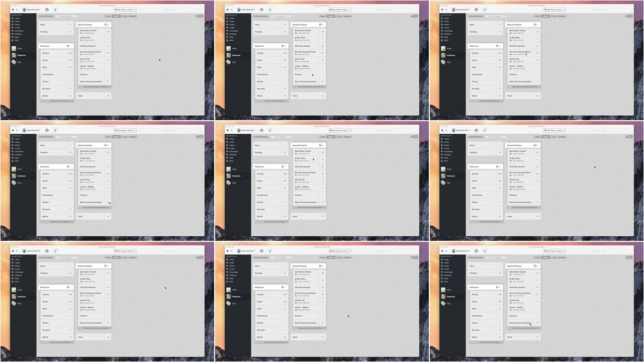Collapse the Reference stack in the top-left frame
This screenshot has height=362, width=644.
[x=70, y=46]
